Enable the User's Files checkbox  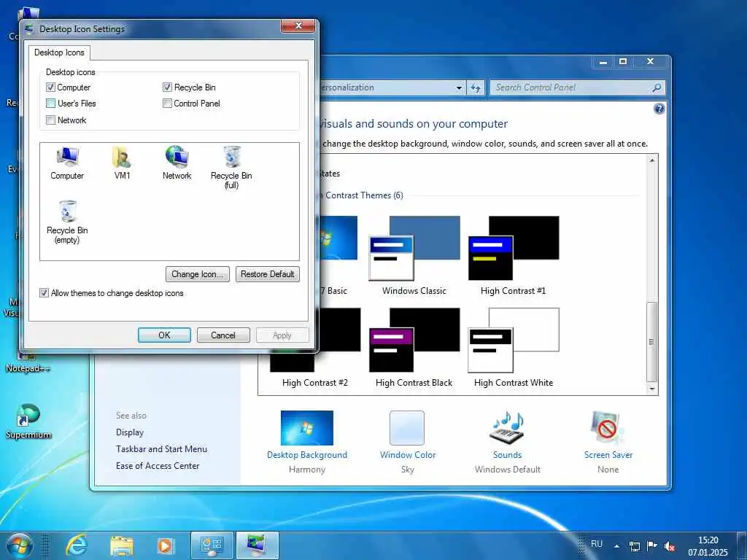pos(50,104)
